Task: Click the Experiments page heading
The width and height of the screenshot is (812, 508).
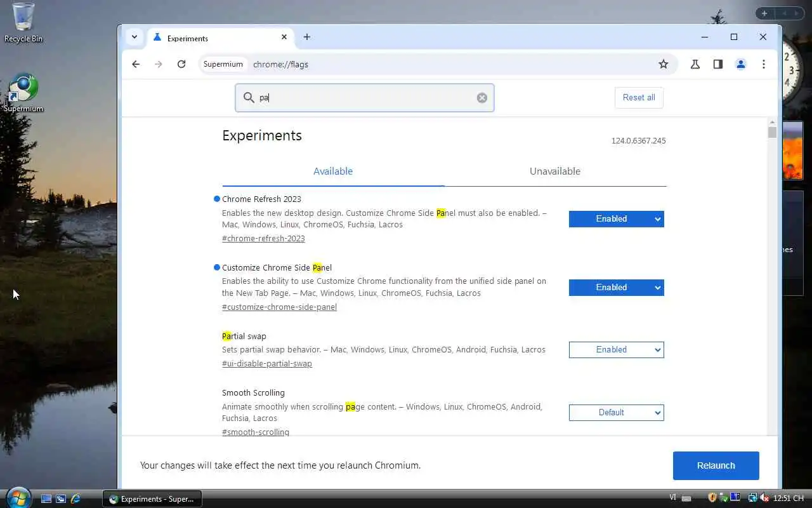Action: 262,135
